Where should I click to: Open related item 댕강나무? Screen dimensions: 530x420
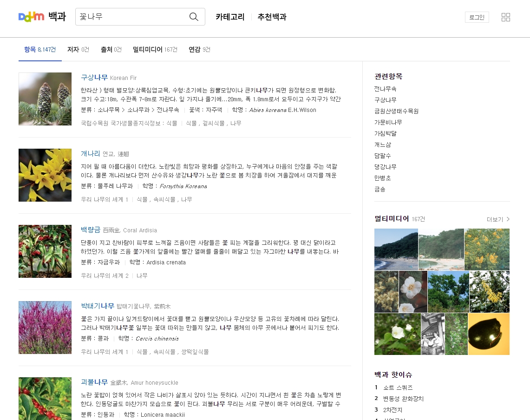[386, 167]
